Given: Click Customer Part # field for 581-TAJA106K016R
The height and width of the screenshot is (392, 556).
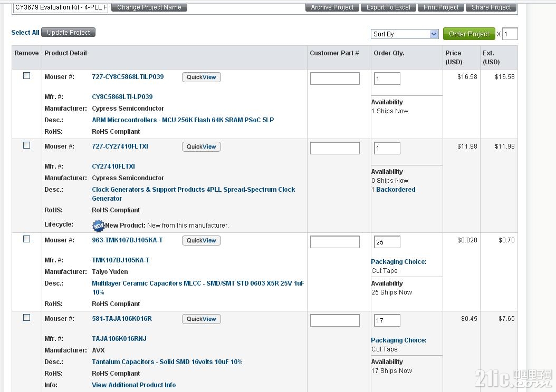Looking at the screenshot, I should coord(335,320).
